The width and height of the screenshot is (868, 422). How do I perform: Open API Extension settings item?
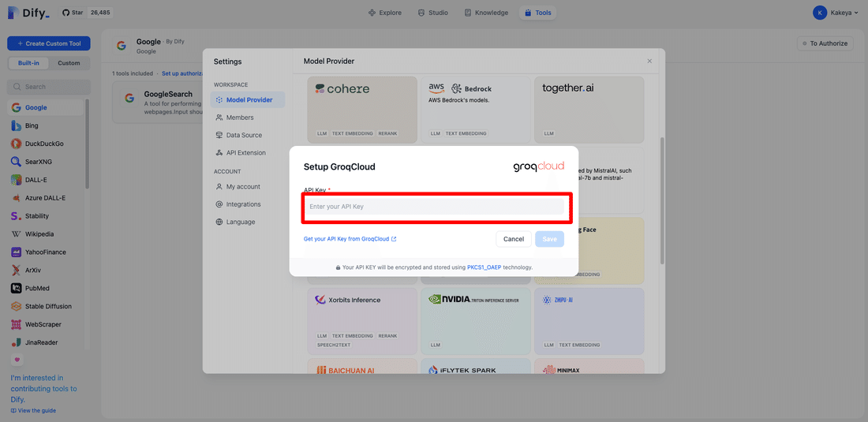tap(248, 153)
